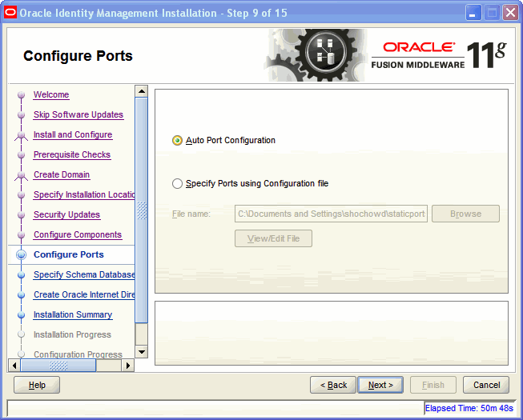
Task: Click the horizontal scroll-left arrow
Action: coord(14,366)
